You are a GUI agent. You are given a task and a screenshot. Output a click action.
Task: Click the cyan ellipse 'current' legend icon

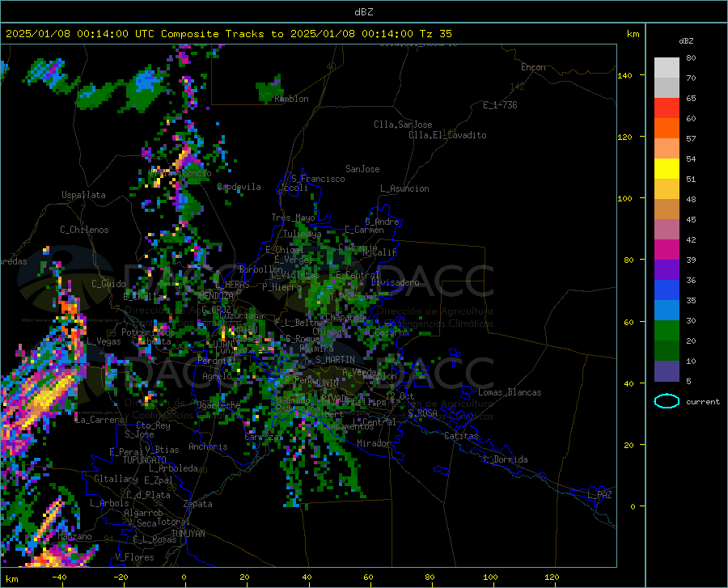(x=667, y=401)
